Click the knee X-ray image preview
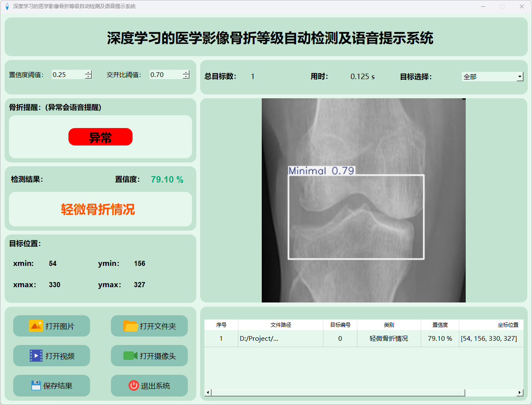 coord(364,200)
